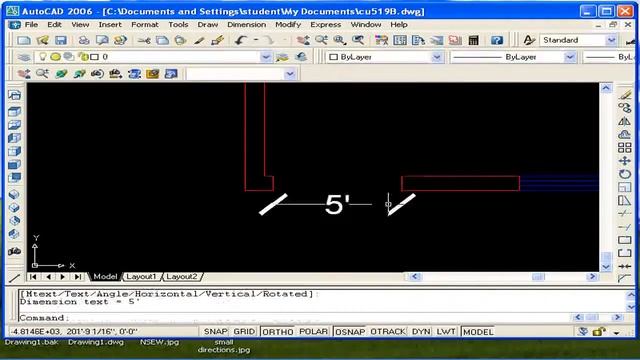Click the 5' dimension text
This screenshot has width=640, height=360.
coord(337,204)
